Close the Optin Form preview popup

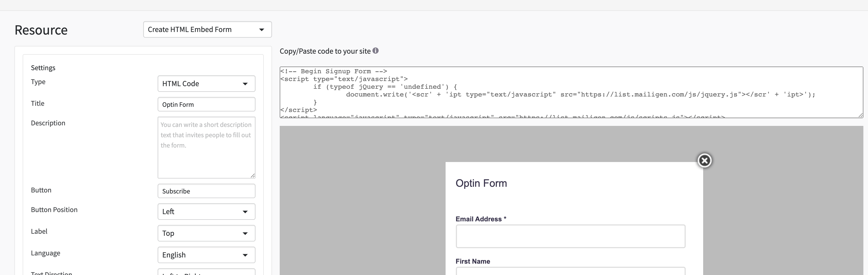704,161
